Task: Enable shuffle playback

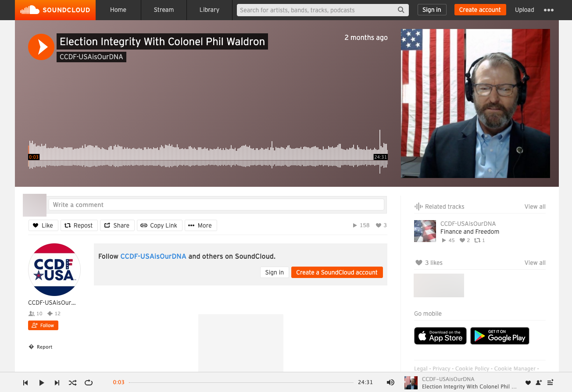Action: pos(72,382)
